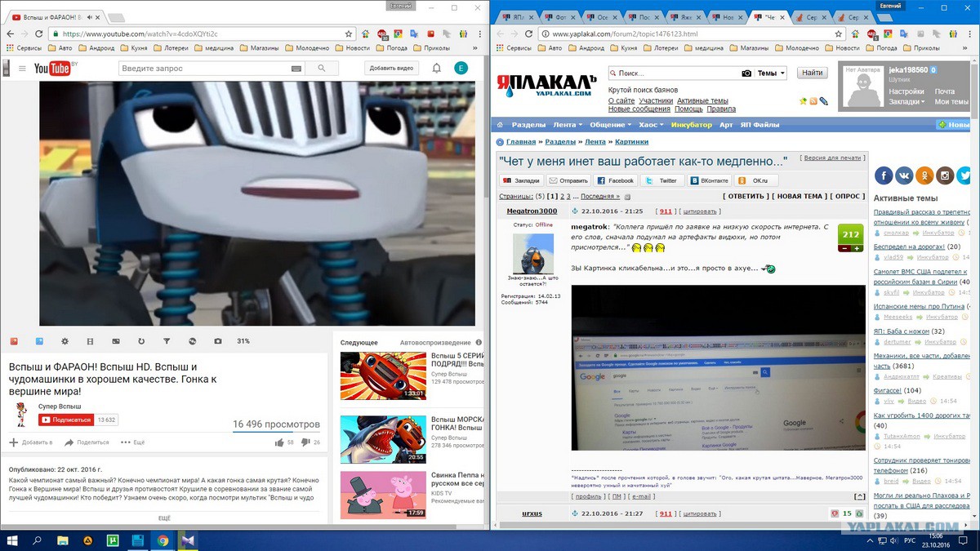Click the ВКонтакте share button
Viewport: 980px width, 551px height.
click(708, 180)
